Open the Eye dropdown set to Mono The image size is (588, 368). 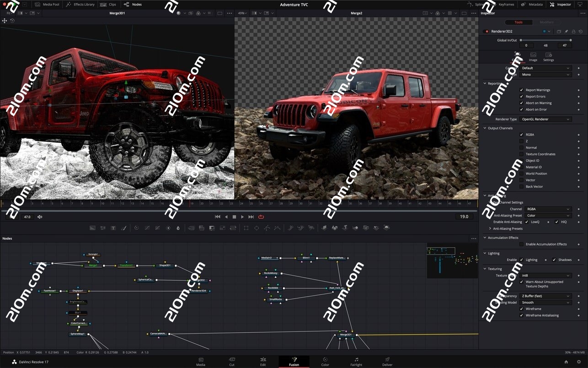click(546, 75)
